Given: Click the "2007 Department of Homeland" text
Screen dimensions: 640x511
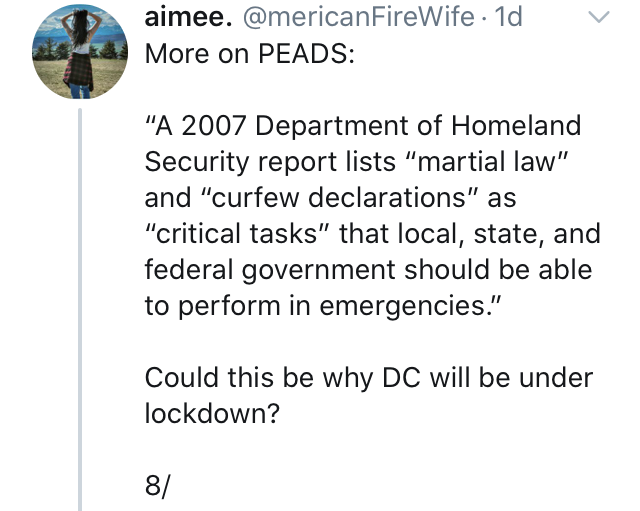Looking at the screenshot, I should pyautogui.click(x=381, y=125).
